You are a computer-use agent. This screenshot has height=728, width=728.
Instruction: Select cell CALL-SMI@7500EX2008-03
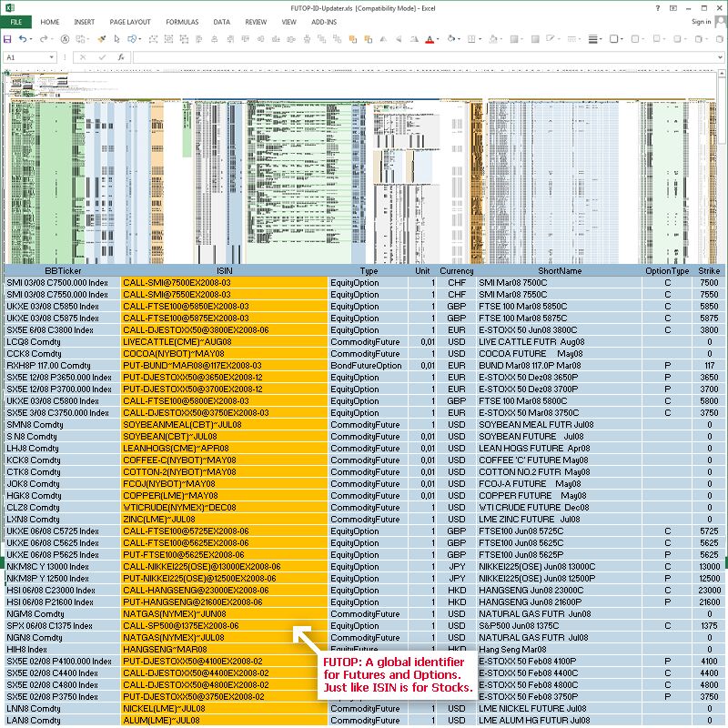224,283
